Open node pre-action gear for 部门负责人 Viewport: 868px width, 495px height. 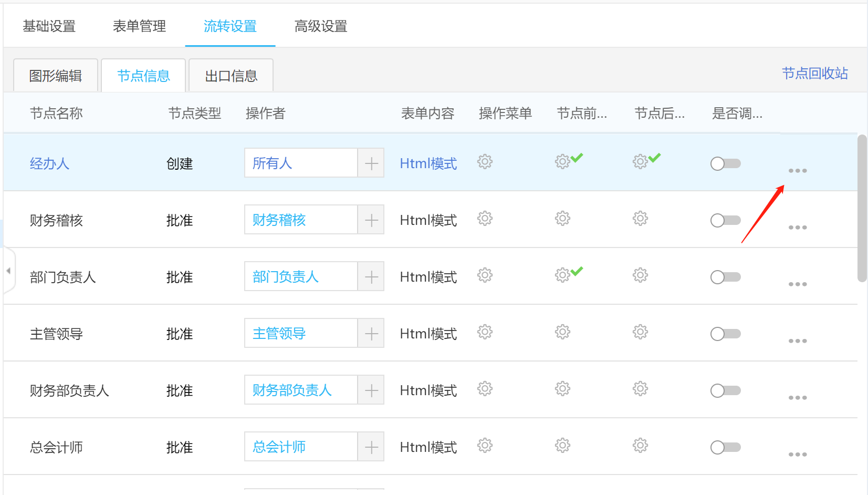pyautogui.click(x=562, y=275)
